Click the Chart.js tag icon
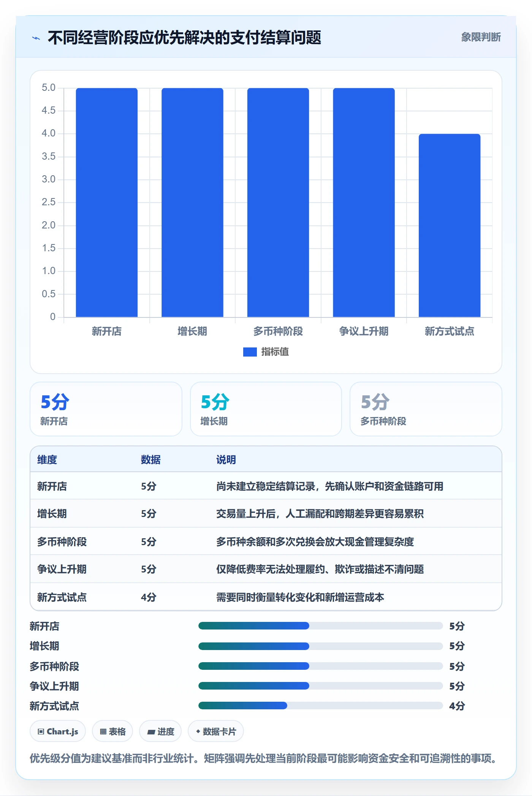 (41, 732)
